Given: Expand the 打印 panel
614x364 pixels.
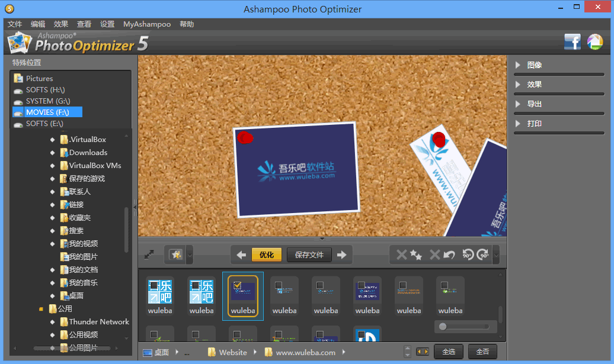Looking at the screenshot, I should pos(517,124).
